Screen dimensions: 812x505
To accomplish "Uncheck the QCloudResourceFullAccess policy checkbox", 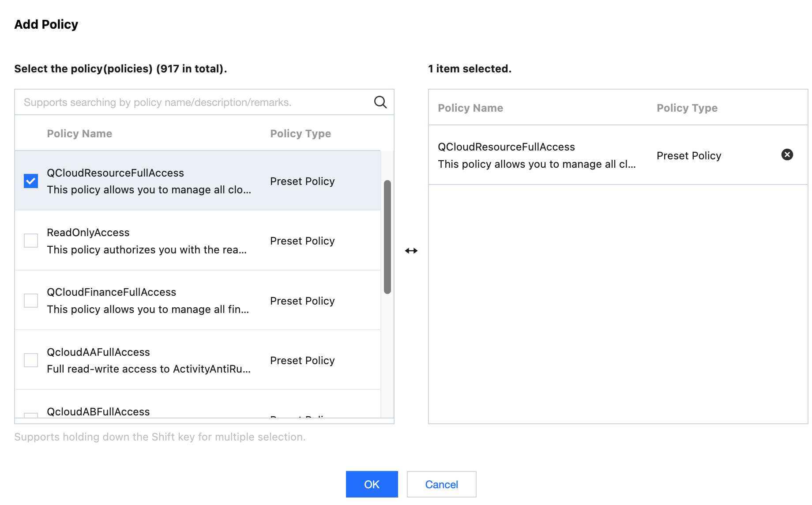I will click(x=31, y=181).
